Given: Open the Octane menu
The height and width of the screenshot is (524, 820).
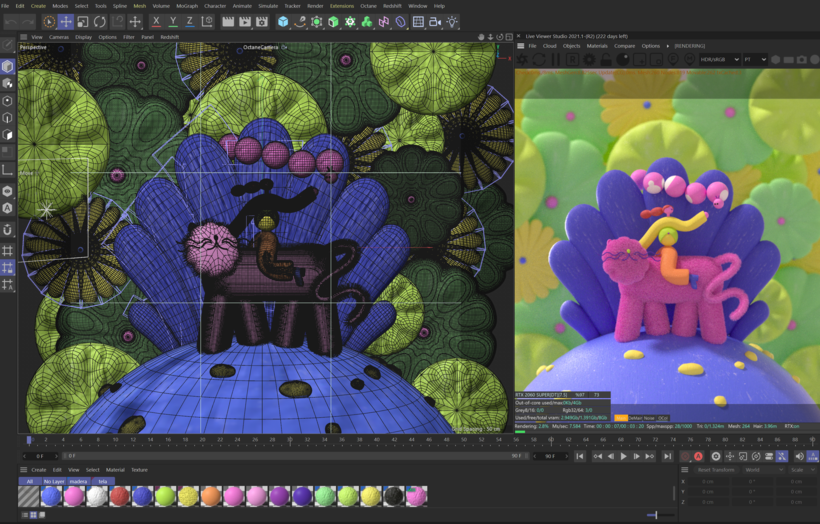Looking at the screenshot, I should (x=368, y=6).
